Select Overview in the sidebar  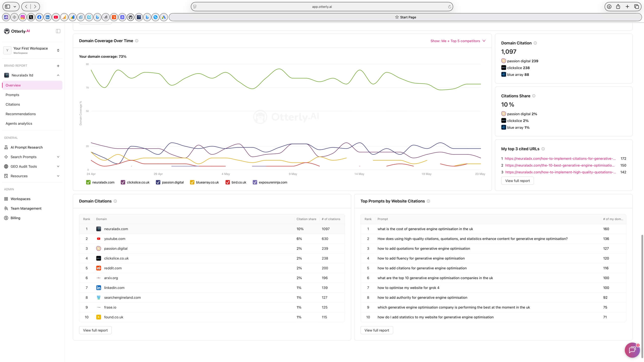click(32, 85)
